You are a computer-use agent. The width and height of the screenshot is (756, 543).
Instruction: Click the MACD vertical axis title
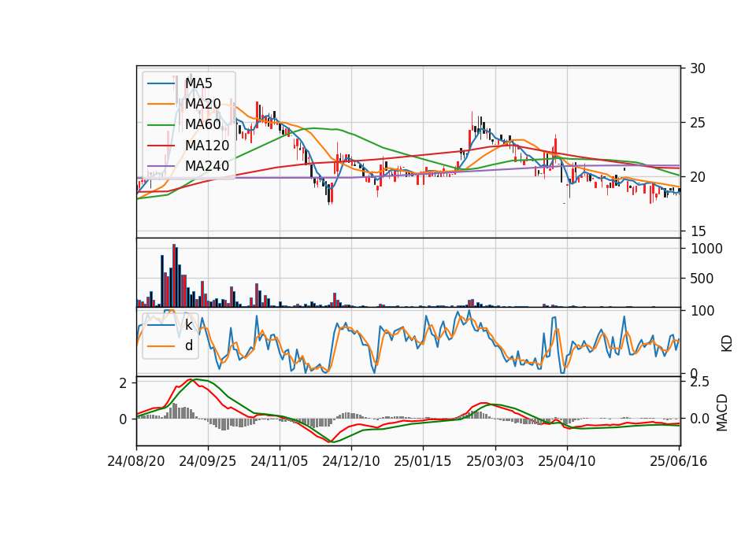[x=722, y=412]
